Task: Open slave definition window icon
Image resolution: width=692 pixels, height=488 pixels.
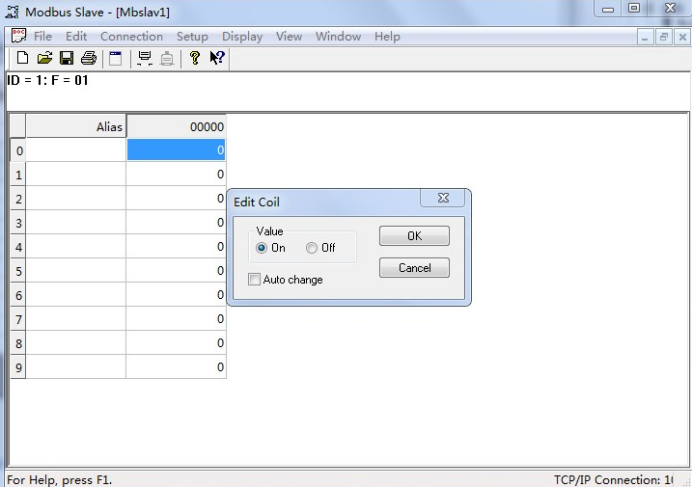Action: [x=116, y=58]
